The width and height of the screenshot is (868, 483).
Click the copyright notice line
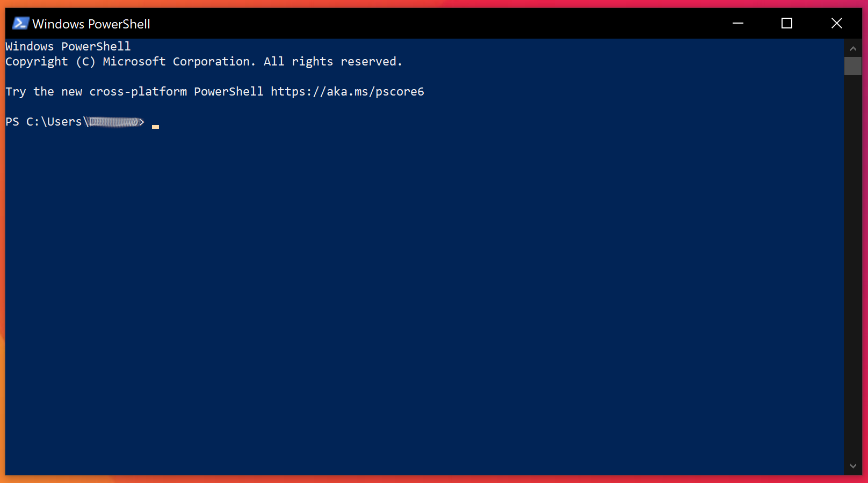click(x=204, y=61)
